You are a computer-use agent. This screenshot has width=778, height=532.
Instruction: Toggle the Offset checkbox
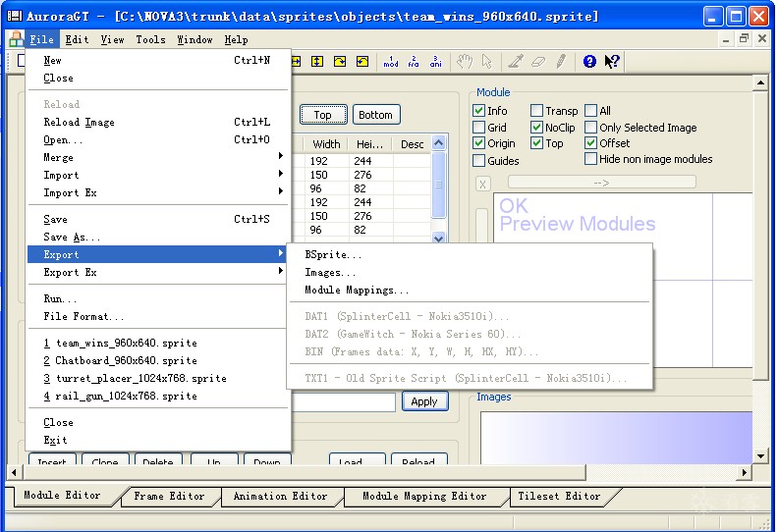click(590, 143)
